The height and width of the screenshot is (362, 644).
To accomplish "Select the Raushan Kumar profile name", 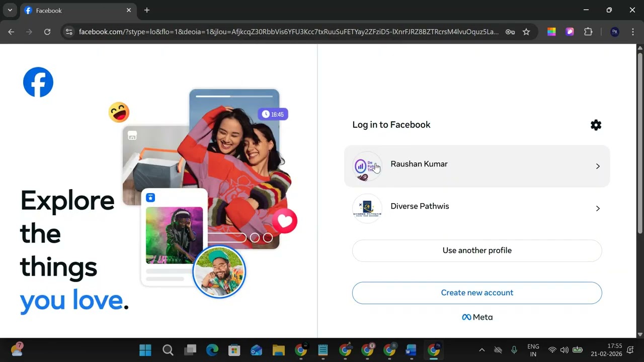I will [x=419, y=164].
